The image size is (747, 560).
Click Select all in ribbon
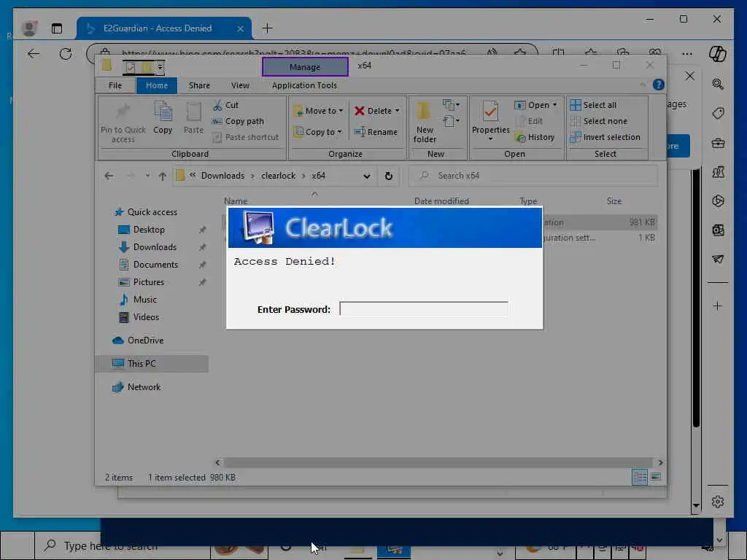(x=593, y=105)
